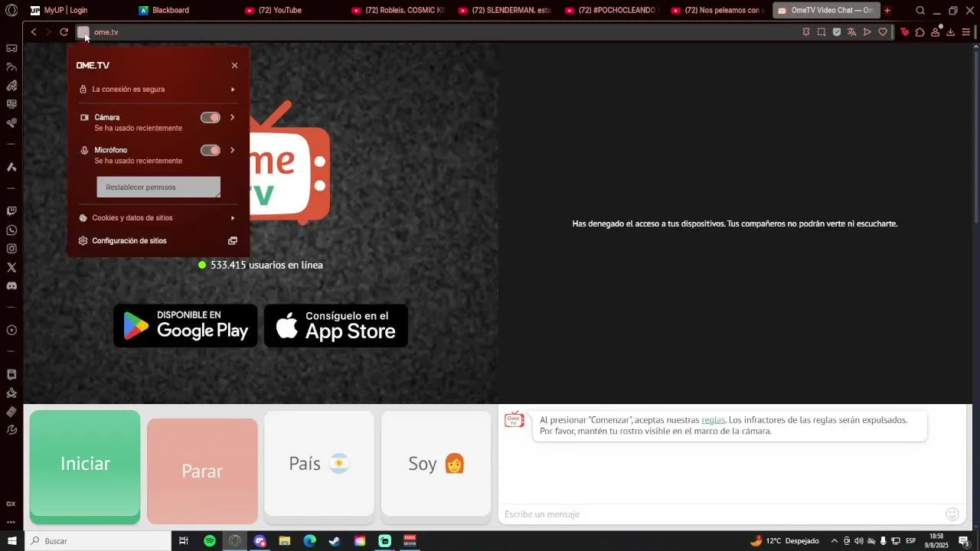Click the Escribe un mensaje field
Image resolution: width=980 pixels, height=551 pixels.
click(722, 514)
